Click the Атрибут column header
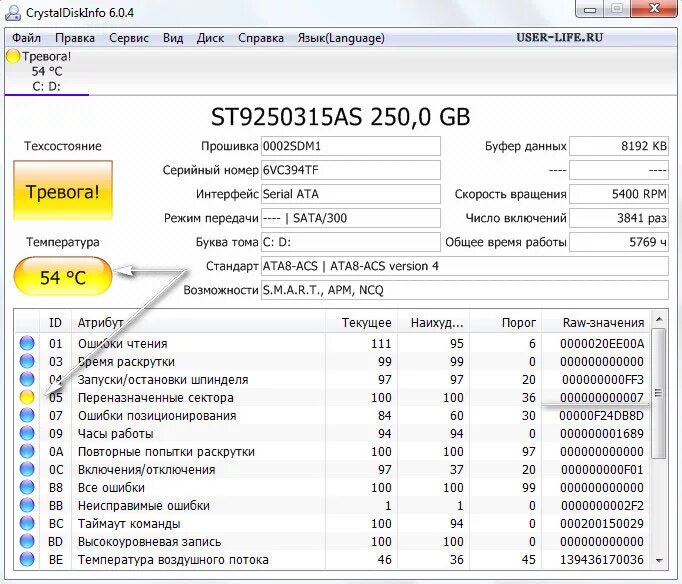This screenshot has width=682, height=584. (x=198, y=322)
